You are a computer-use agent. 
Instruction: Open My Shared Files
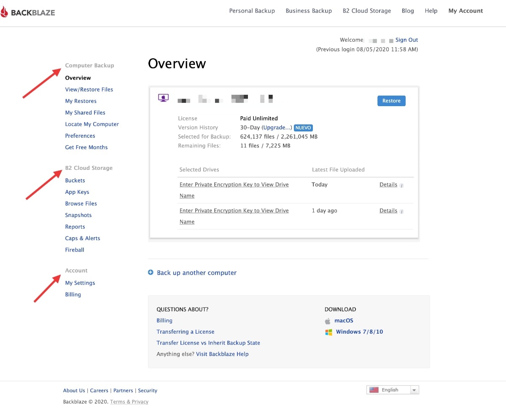(85, 112)
